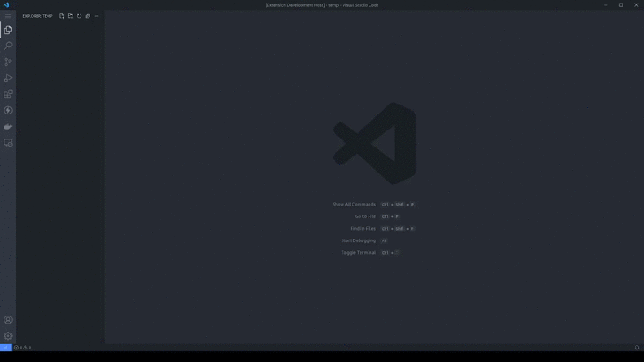Open the Manage gear menu

pos(8,336)
